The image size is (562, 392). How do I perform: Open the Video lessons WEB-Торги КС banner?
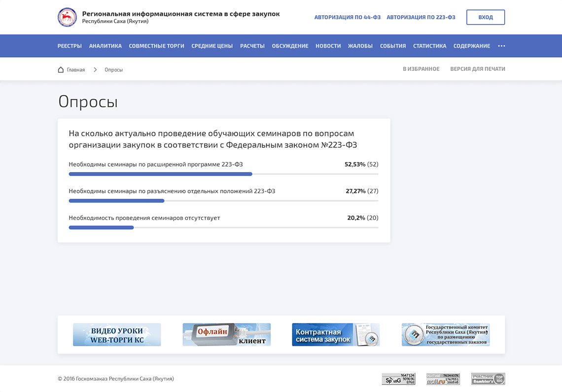(x=117, y=334)
